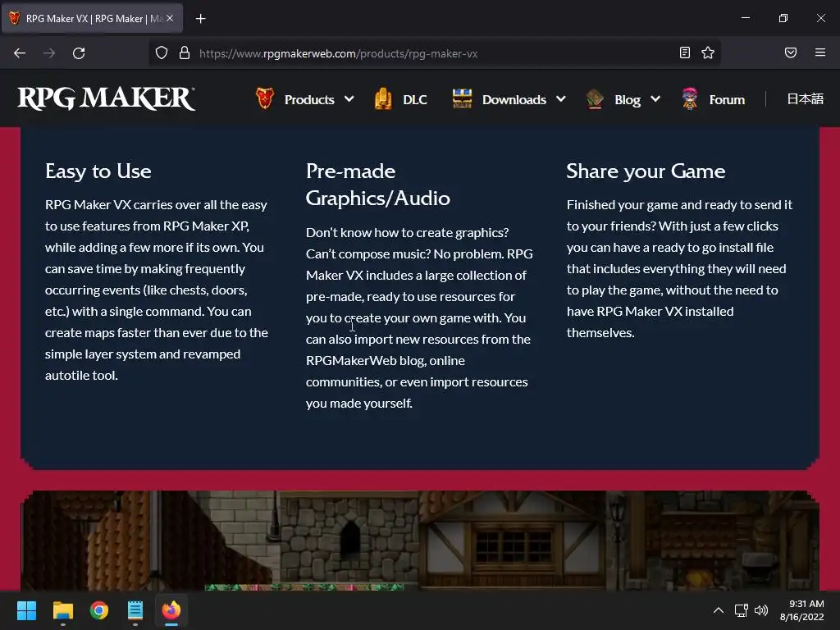
Task: Launch Chrome from taskbar
Action: coord(99,610)
